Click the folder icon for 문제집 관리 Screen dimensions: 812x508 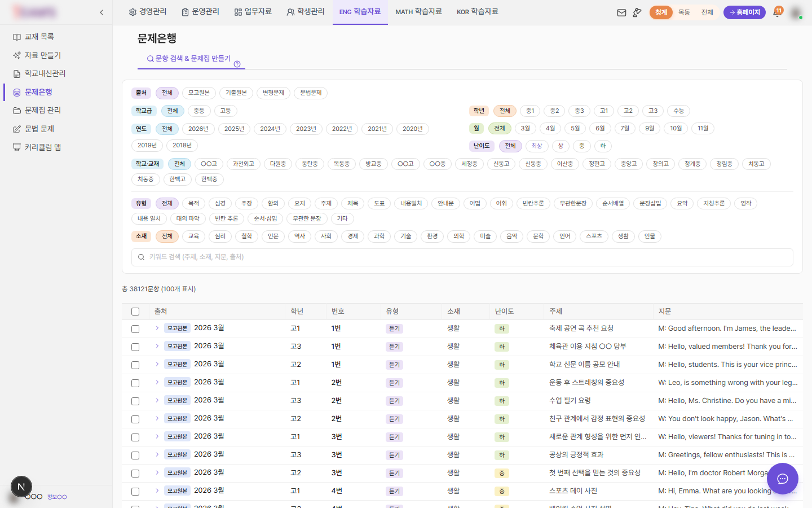[x=17, y=111]
